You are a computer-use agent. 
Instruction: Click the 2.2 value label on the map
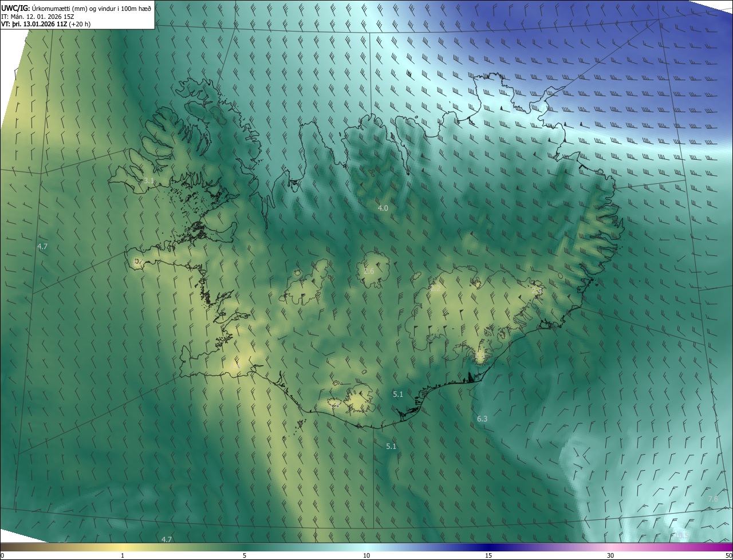435,289
